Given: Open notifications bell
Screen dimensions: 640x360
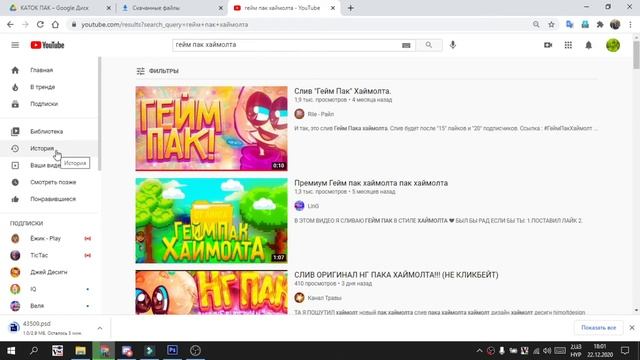Looking at the screenshot, I should pos(589,45).
